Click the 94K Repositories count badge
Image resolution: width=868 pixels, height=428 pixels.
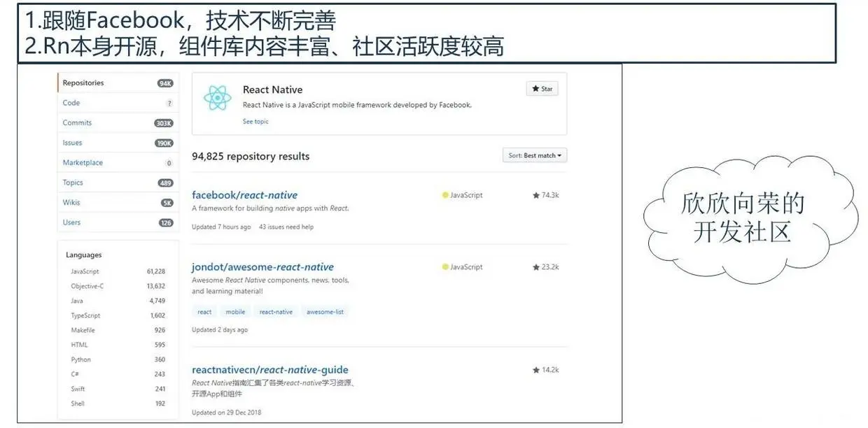(165, 83)
